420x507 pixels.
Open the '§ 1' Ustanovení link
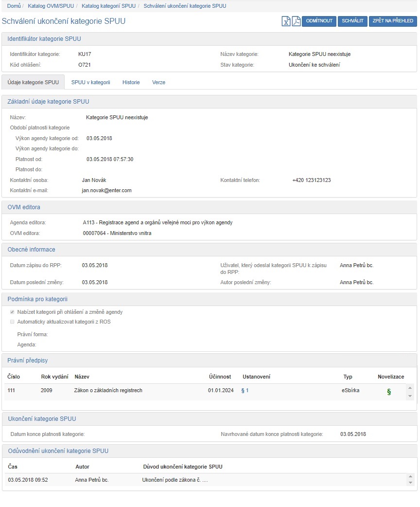tap(245, 390)
